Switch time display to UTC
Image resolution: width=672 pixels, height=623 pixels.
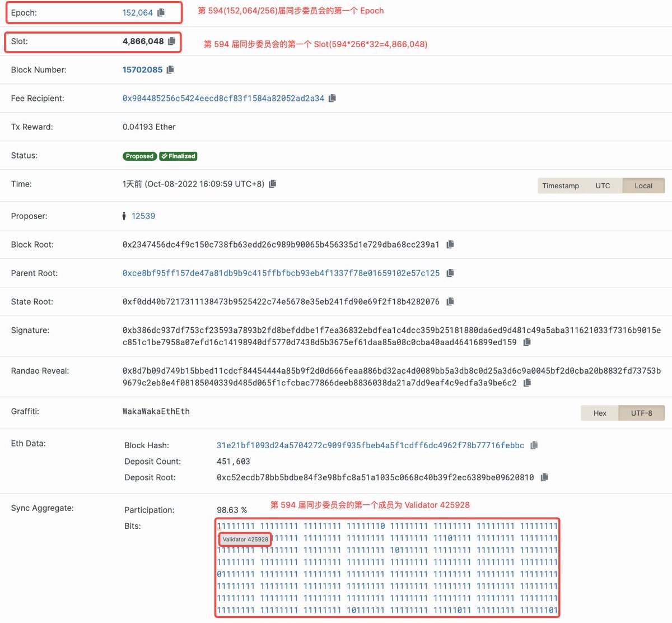(603, 185)
